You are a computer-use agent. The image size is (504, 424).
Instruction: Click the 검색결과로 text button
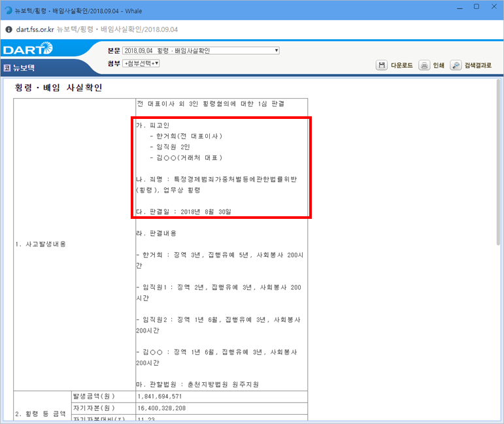478,65
